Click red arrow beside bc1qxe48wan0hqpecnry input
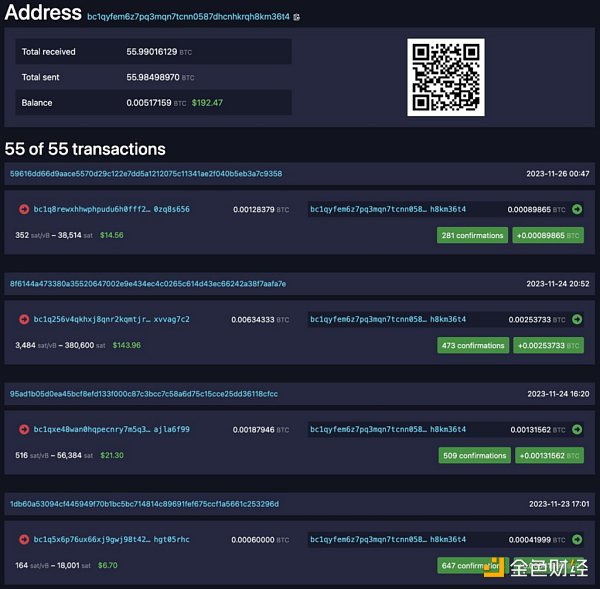This screenshot has height=589, width=600. 24,429
